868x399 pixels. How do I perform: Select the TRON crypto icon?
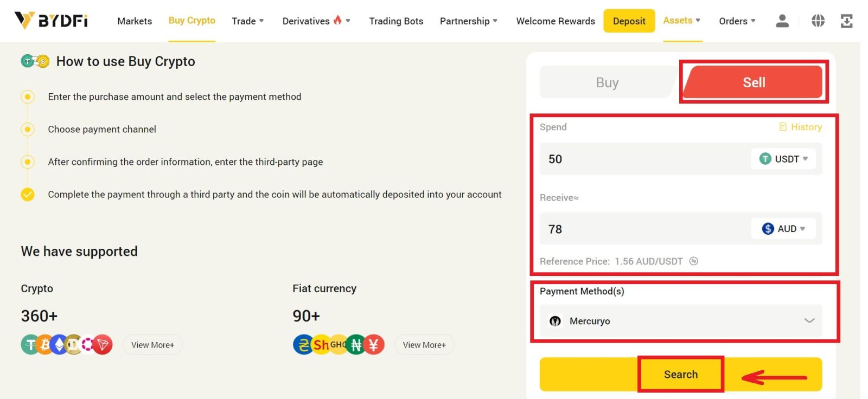104,344
